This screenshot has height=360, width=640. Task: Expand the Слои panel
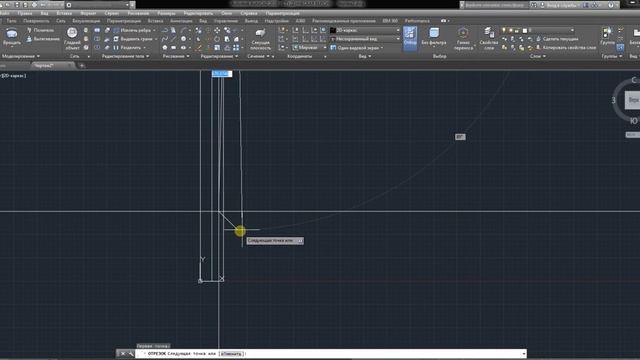[x=538, y=56]
